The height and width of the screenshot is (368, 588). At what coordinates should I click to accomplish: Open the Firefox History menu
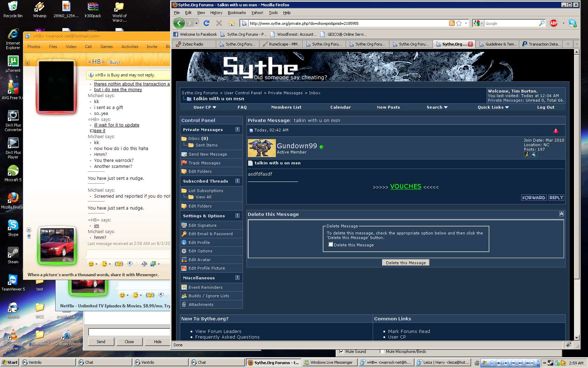[x=216, y=13]
